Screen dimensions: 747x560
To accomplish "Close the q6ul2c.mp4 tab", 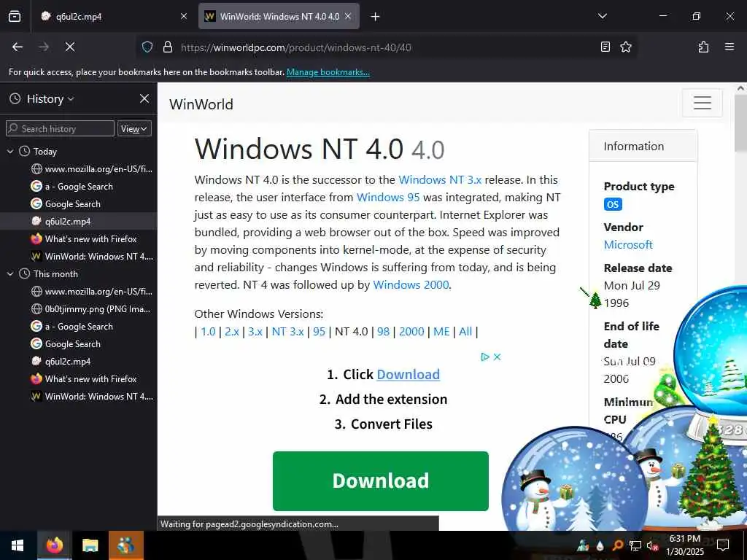I will (184, 16).
